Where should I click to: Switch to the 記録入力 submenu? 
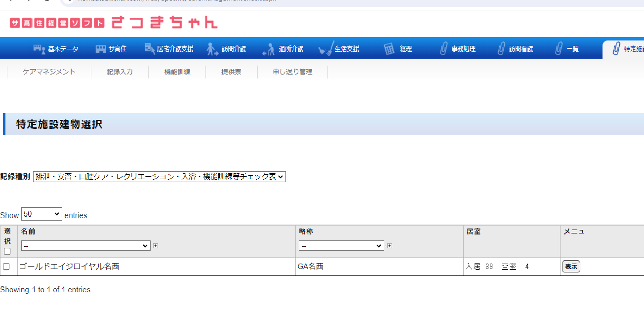tap(120, 72)
